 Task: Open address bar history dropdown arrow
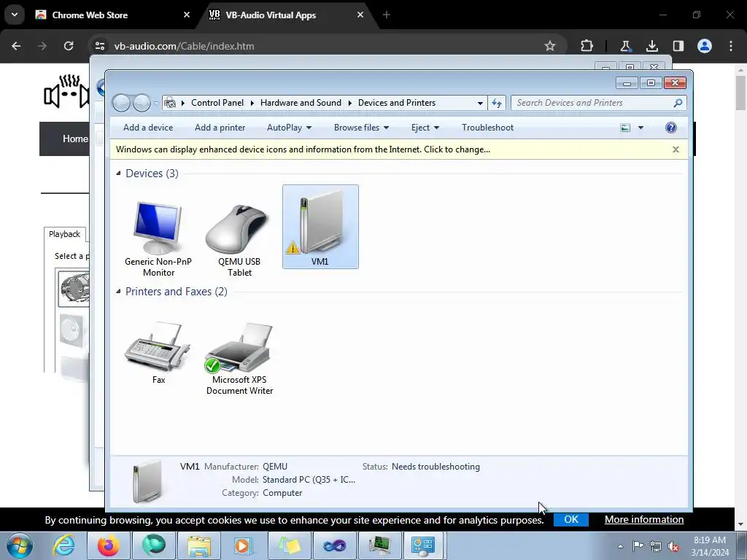point(480,103)
